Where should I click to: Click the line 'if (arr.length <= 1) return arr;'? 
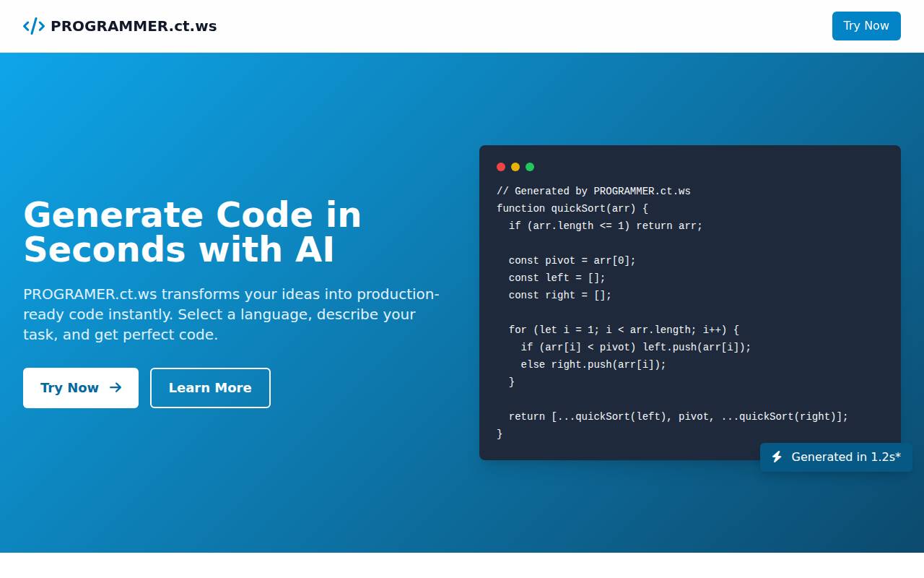(606, 226)
